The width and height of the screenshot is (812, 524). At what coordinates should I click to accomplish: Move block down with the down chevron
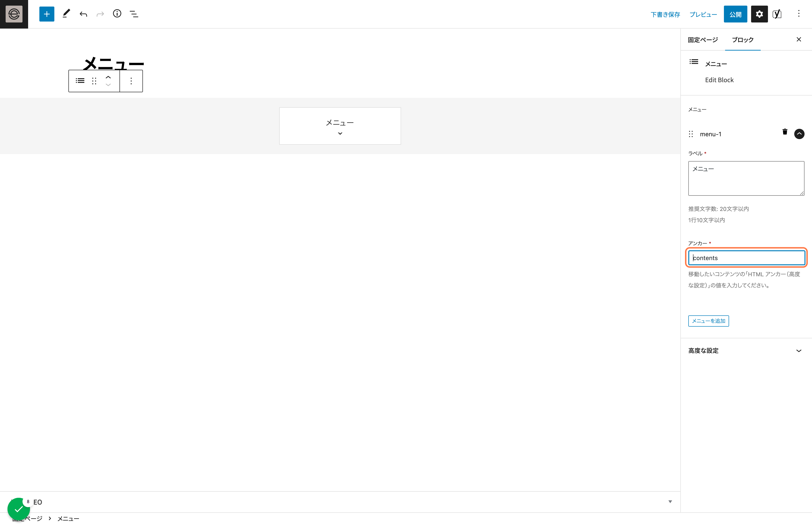tap(108, 85)
